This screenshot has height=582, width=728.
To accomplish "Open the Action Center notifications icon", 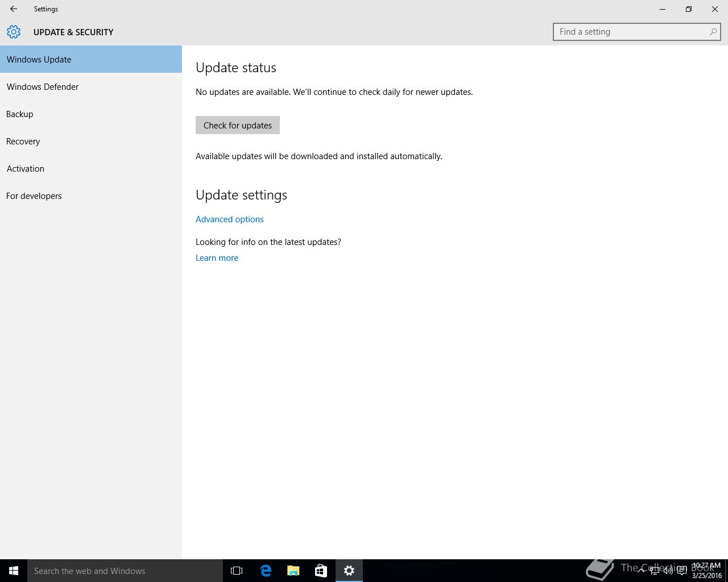I will (682, 571).
